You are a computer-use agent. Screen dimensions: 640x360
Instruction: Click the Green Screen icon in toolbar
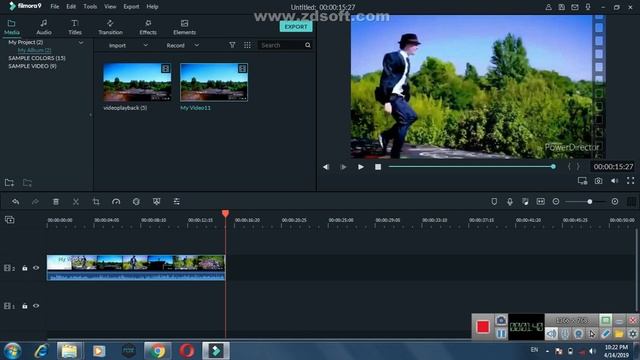pos(156,202)
